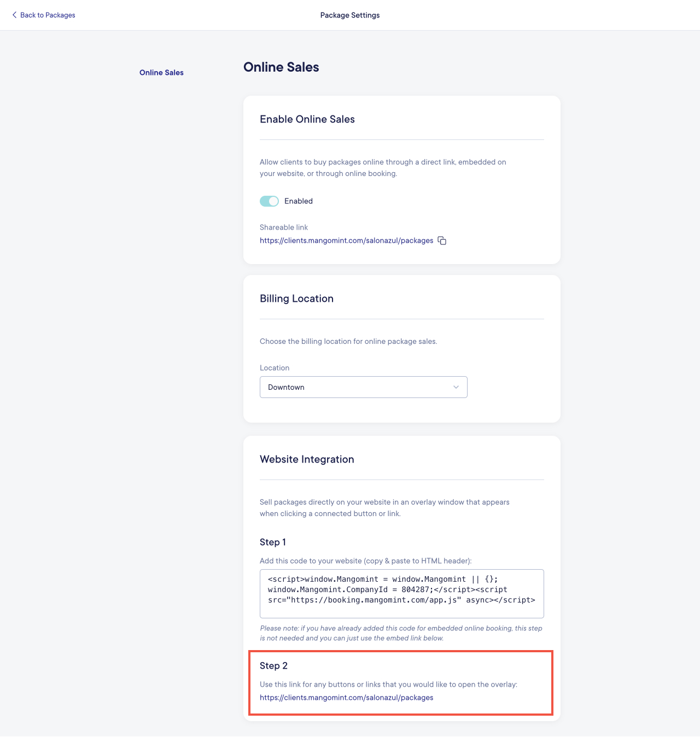This screenshot has width=700, height=737.
Task: Click the Website Integration heading
Action: [x=307, y=459]
